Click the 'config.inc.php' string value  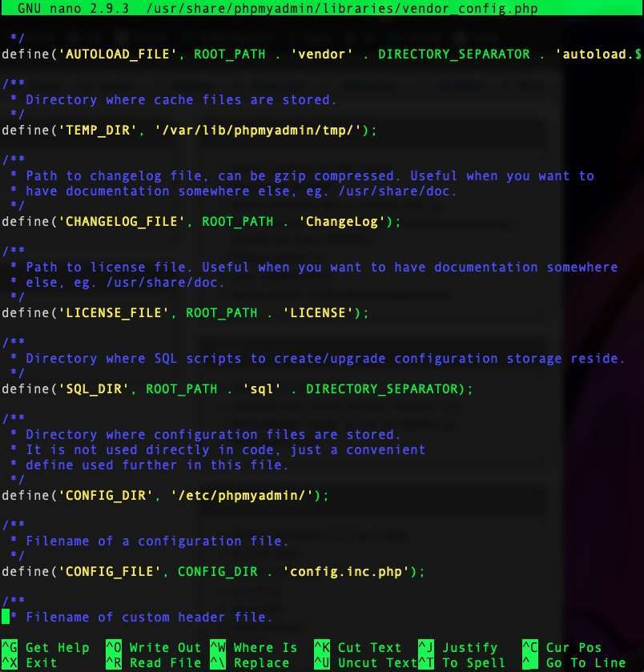[x=346, y=571]
